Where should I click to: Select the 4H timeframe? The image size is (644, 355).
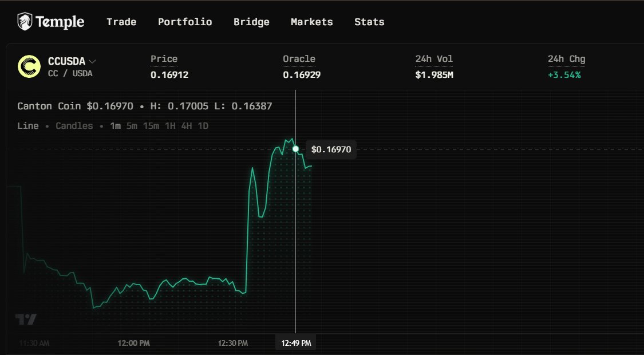pyautogui.click(x=187, y=126)
